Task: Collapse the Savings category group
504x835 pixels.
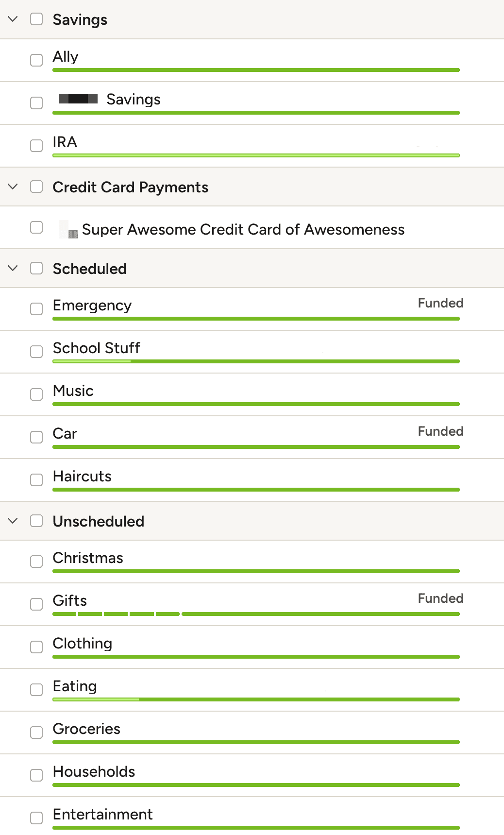Action: coord(13,19)
